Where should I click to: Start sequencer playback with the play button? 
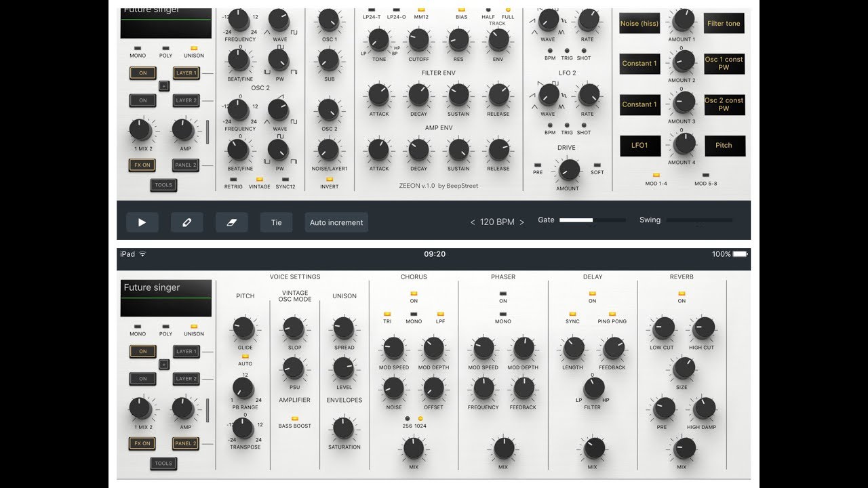(x=142, y=222)
